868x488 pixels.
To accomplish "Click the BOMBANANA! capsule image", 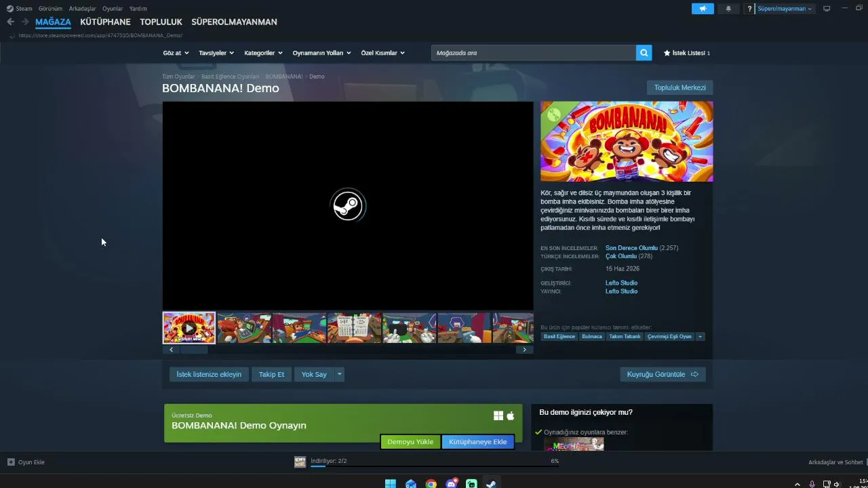I will (x=627, y=142).
